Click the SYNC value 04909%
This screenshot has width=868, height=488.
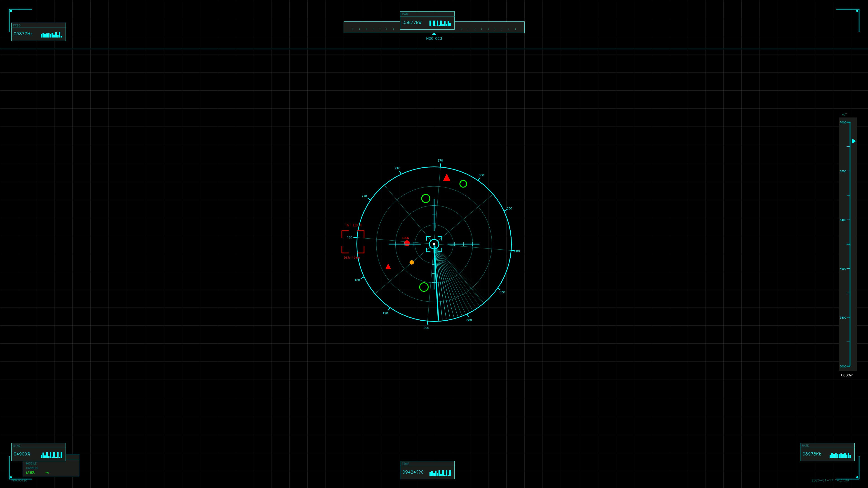pyautogui.click(x=23, y=454)
